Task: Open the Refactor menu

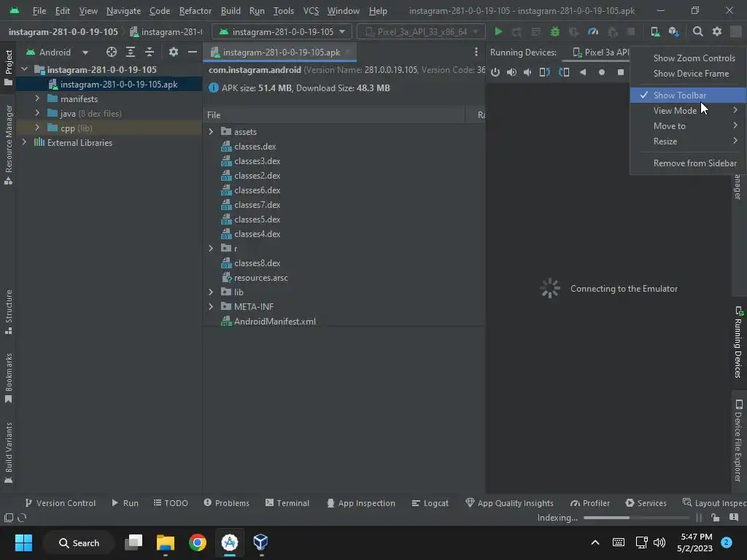Action: point(195,10)
